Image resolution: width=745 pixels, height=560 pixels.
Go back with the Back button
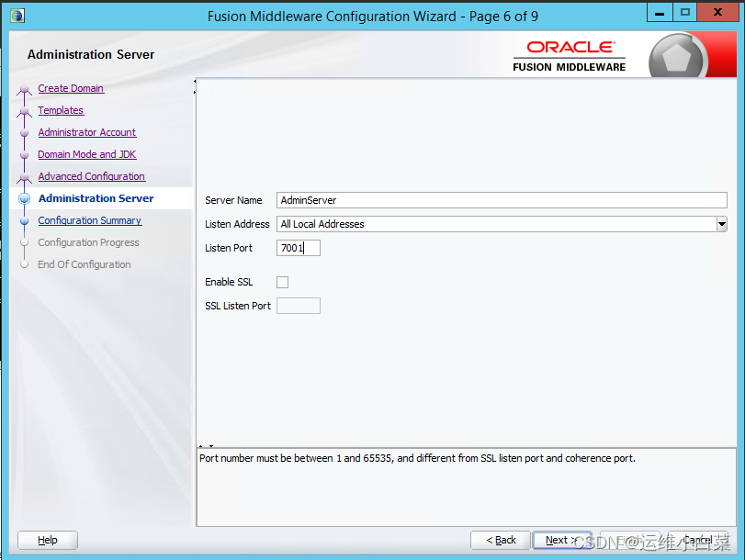[501, 540]
